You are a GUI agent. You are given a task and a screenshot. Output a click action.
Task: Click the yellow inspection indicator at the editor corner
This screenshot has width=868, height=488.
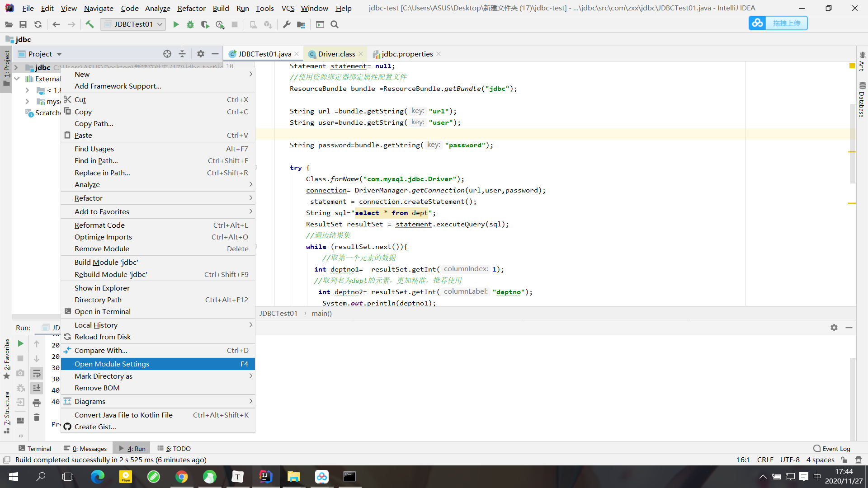[x=852, y=66]
